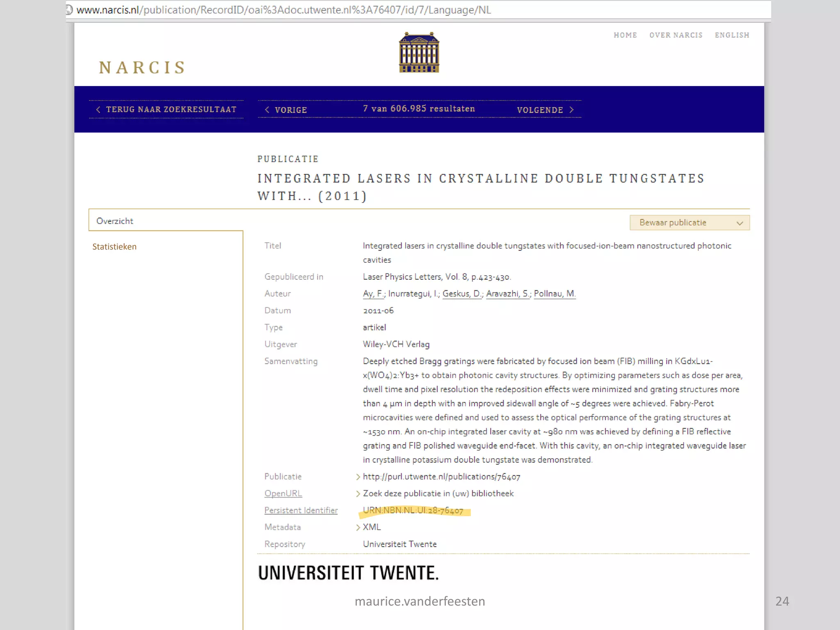
Task: Go to previous result with VORIGE
Action: (291, 110)
